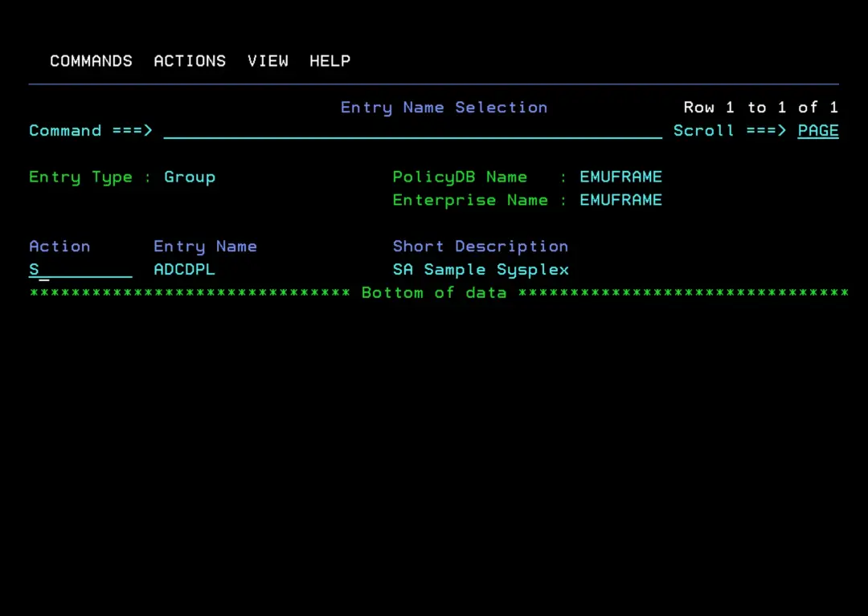The height and width of the screenshot is (616, 868).
Task: Click the PolicyDB Name value EMUFRAME
Action: coord(620,177)
